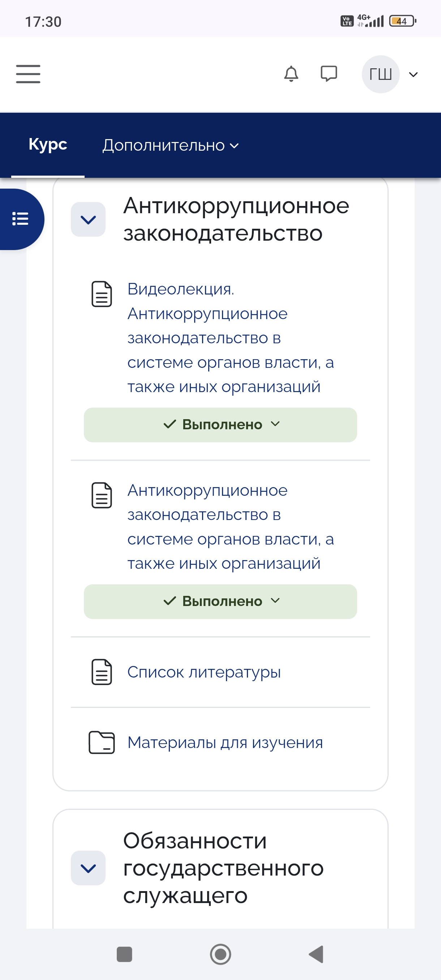Expand the user menu arrow
The image size is (441, 980).
(x=413, y=74)
